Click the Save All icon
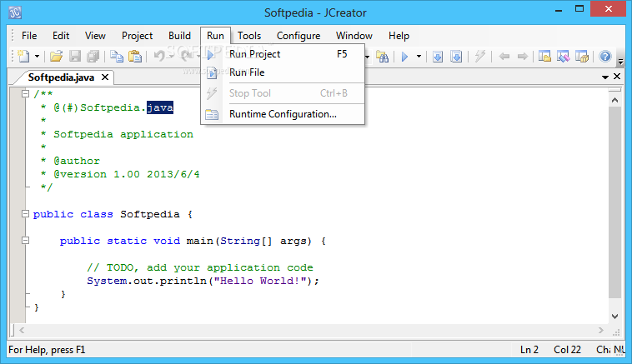 (x=93, y=57)
